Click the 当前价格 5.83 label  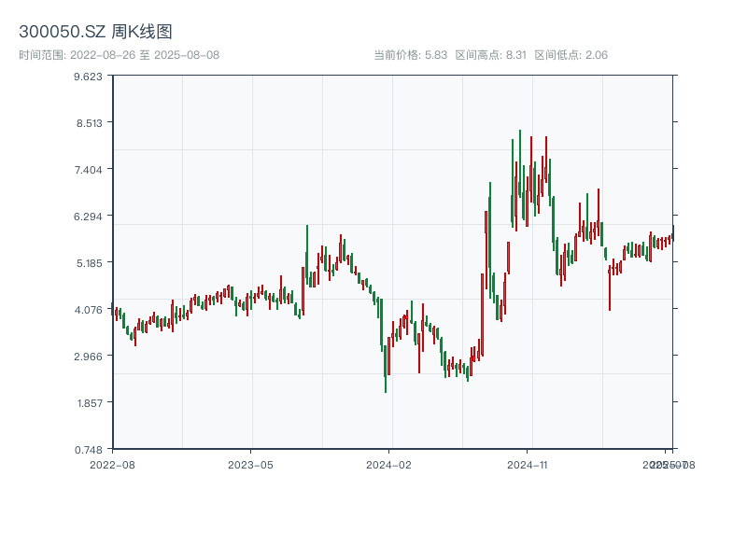click(x=411, y=55)
